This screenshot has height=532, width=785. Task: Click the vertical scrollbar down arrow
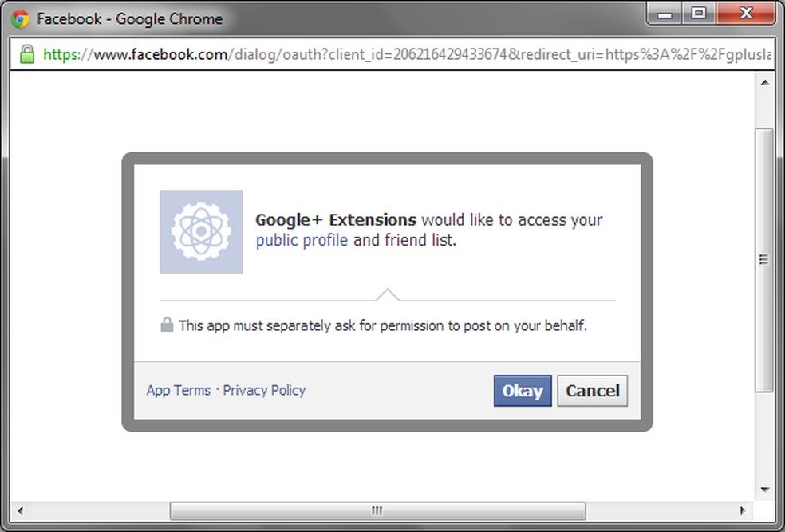[x=764, y=489]
